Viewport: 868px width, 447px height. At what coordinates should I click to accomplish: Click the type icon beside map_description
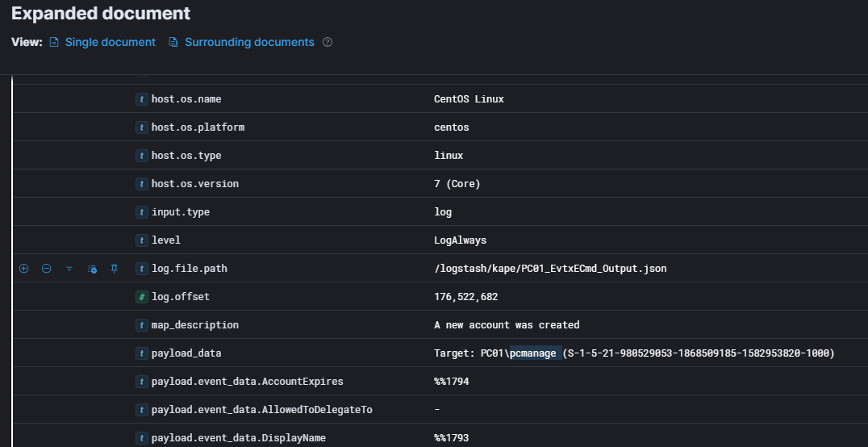[142, 325]
